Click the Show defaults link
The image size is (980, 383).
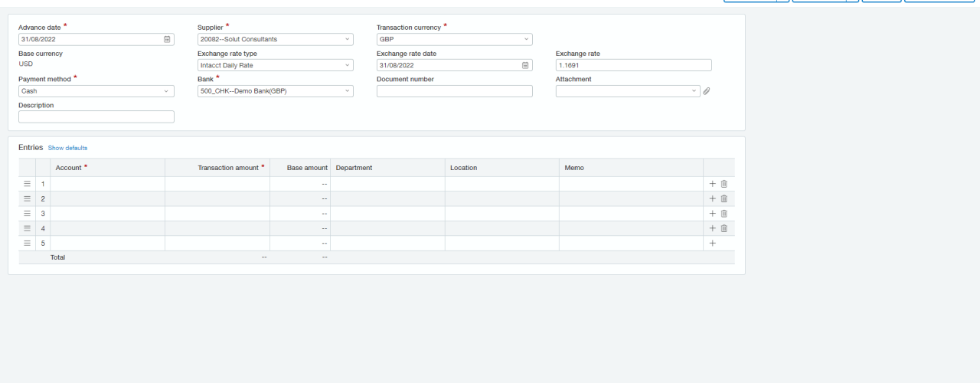(x=67, y=148)
